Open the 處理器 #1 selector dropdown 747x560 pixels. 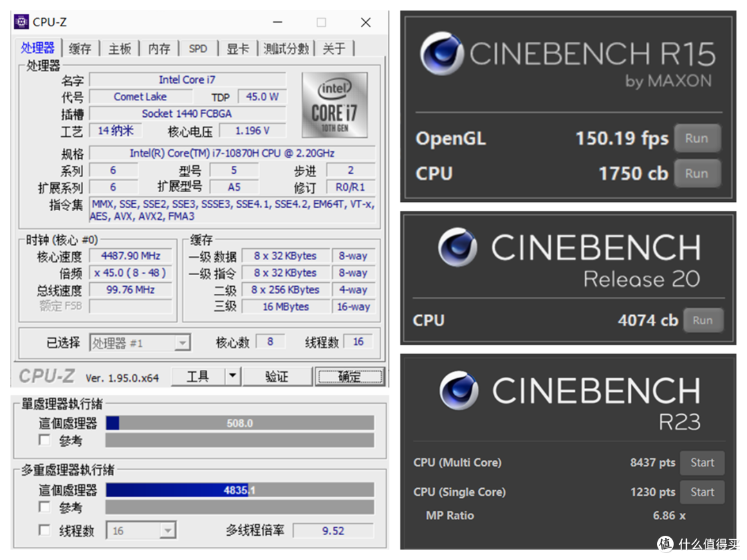point(183,342)
